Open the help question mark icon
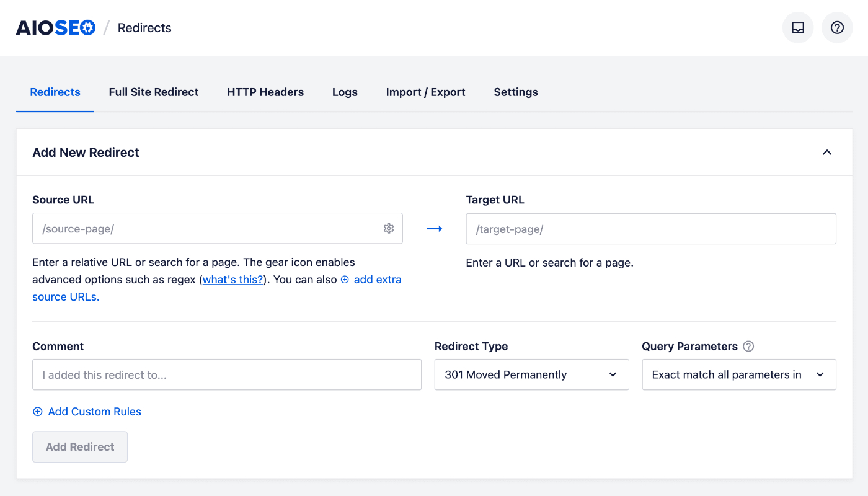The height and width of the screenshot is (496, 868). coord(837,27)
